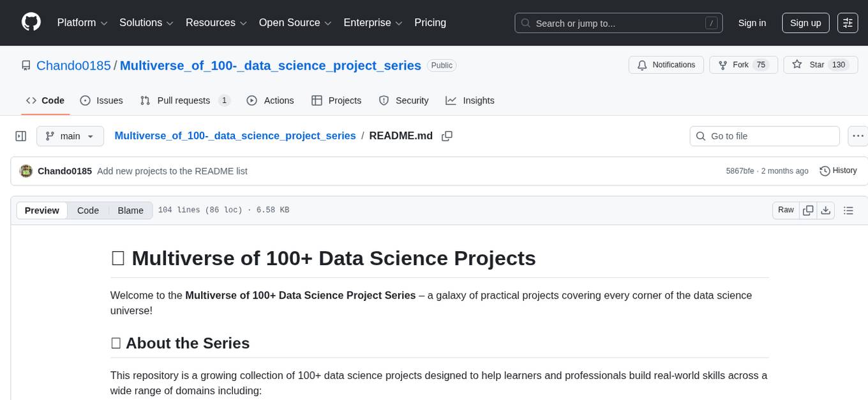The image size is (868, 400).
Task: Toggle the repository side panel icon
Action: (20, 135)
